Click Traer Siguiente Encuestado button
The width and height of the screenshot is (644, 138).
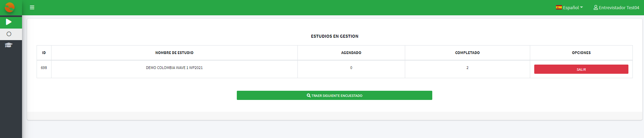334,96
